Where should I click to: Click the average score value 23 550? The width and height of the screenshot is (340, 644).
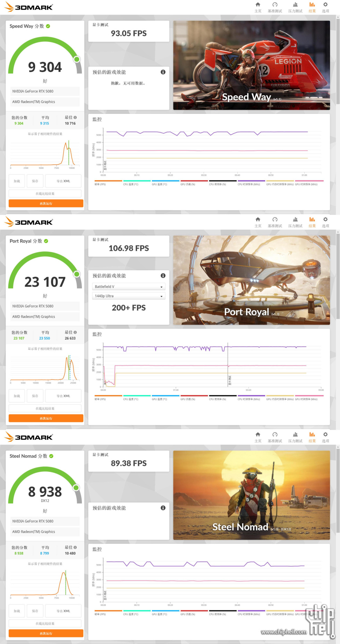44,338
